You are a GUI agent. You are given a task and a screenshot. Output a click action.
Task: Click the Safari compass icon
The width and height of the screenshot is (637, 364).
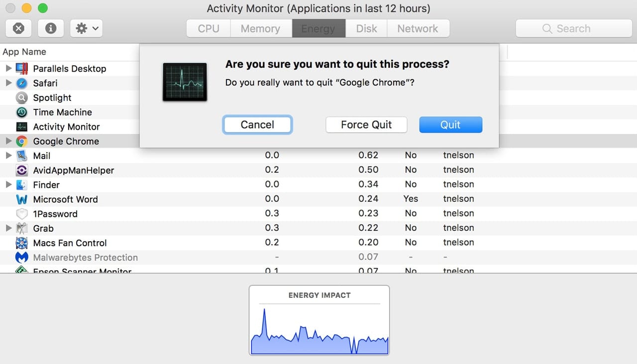pyautogui.click(x=21, y=83)
